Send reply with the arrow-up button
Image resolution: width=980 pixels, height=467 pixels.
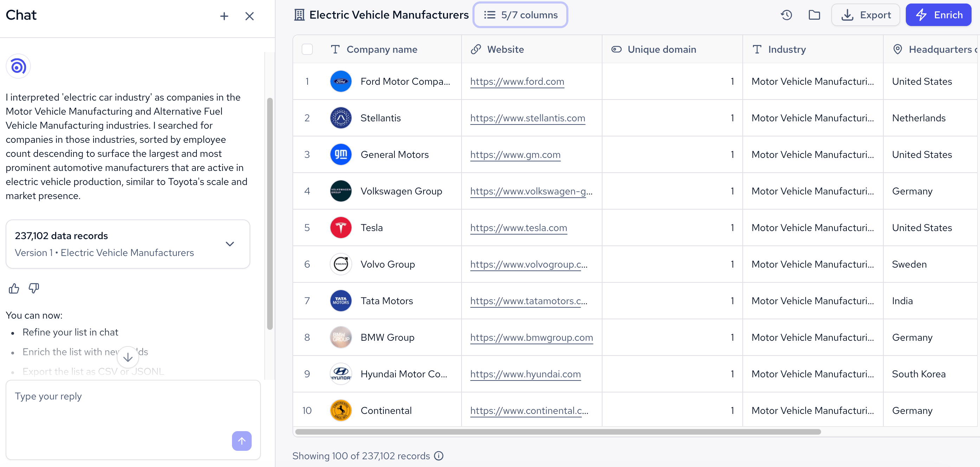click(x=241, y=441)
